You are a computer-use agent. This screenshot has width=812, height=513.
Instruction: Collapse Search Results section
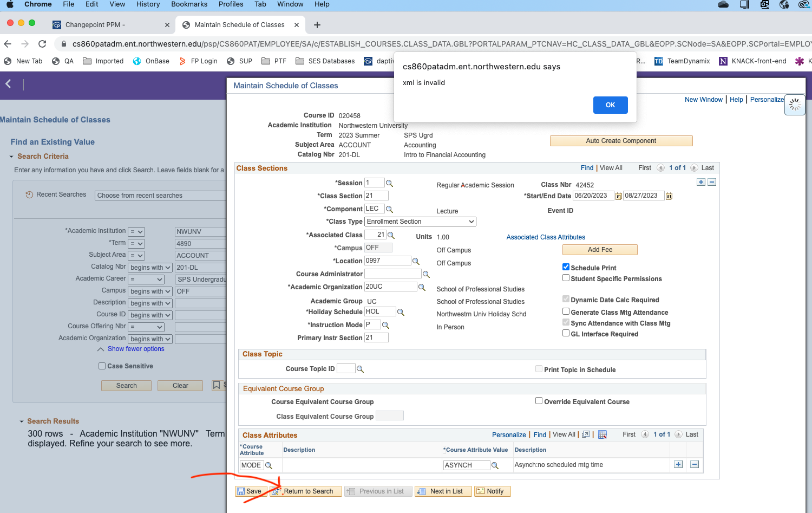click(22, 421)
